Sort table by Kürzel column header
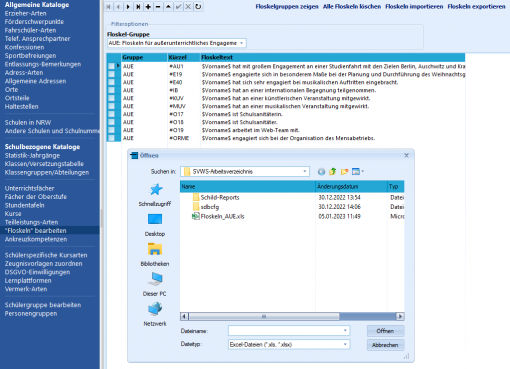Screen dimensions: 510x369 184,57
